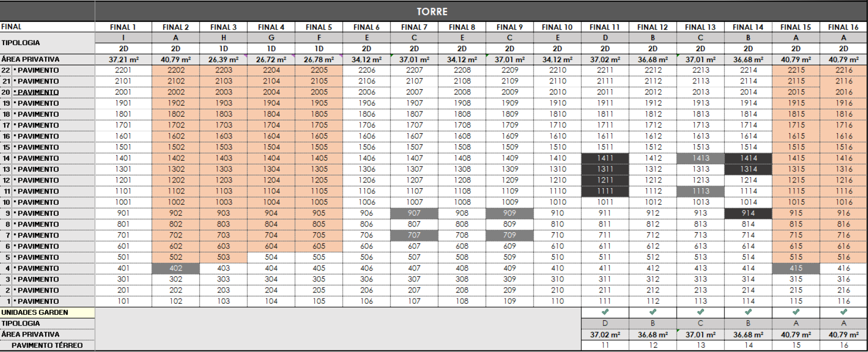868x352 pixels.
Task: Select the TORRE header bar
Action: pyautogui.click(x=431, y=11)
